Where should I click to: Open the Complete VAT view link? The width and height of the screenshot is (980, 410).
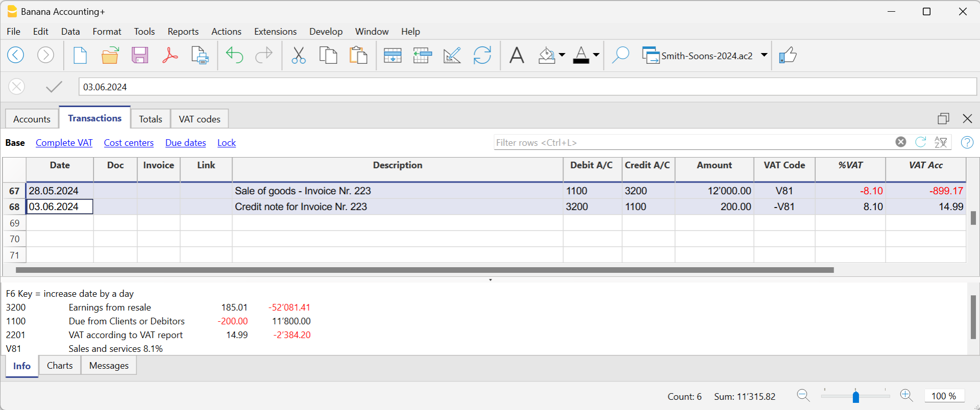[64, 143]
